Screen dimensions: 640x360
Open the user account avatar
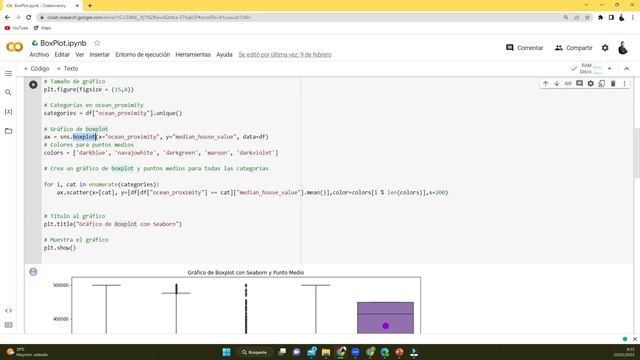(623, 48)
